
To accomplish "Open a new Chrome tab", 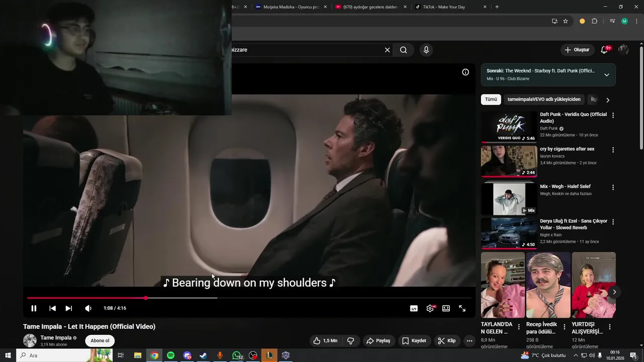I will click(497, 7).
